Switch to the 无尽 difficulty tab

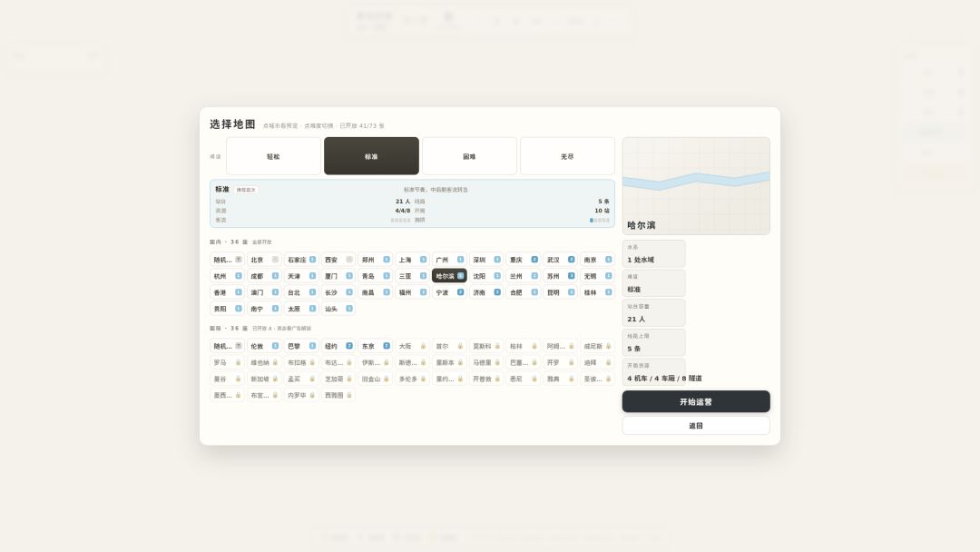point(567,156)
